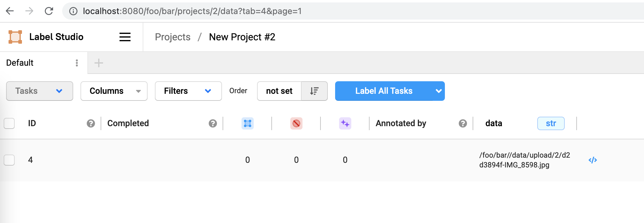Toggle the select-all tasks checkbox
644x223 pixels.
tap(9, 123)
